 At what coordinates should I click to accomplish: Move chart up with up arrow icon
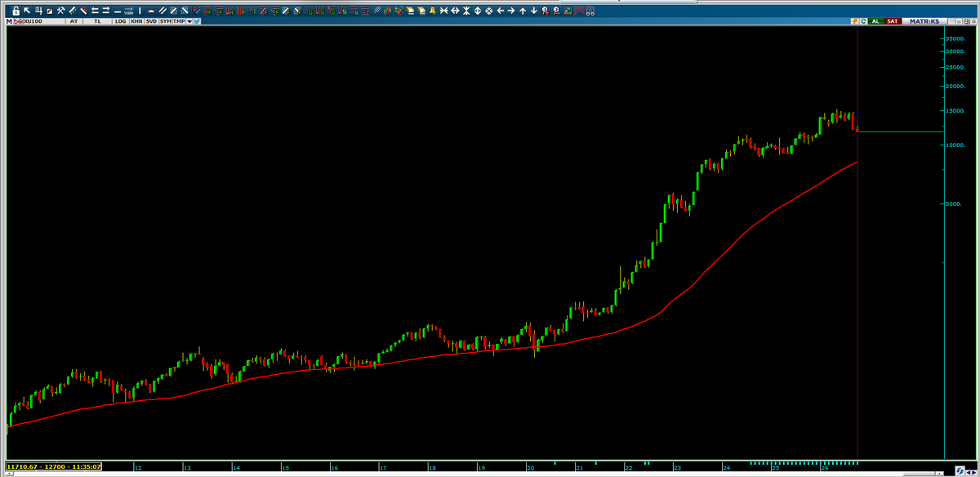[523, 11]
